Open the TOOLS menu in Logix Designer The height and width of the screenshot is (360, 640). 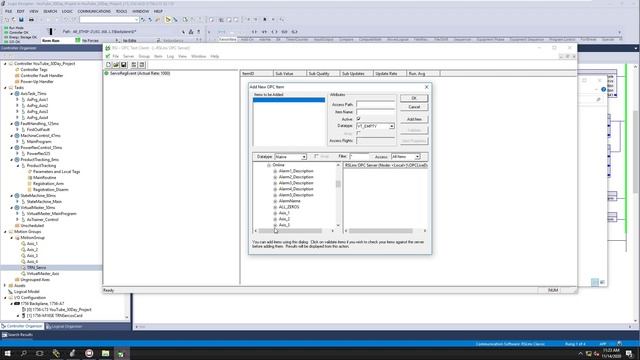121,11
